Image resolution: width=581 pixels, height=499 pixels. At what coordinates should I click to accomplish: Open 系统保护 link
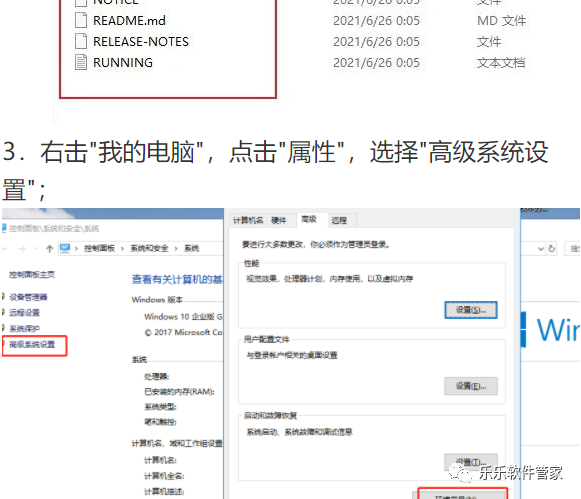tap(24, 329)
